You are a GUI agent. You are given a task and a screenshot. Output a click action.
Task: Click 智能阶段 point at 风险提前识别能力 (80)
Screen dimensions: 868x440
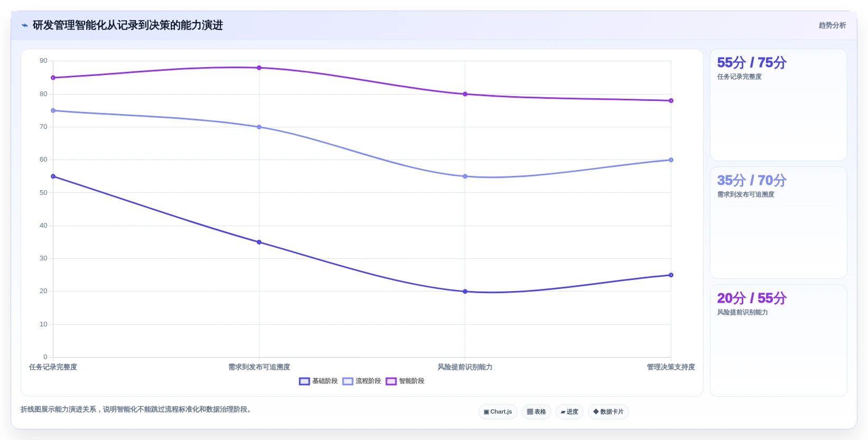click(x=465, y=94)
